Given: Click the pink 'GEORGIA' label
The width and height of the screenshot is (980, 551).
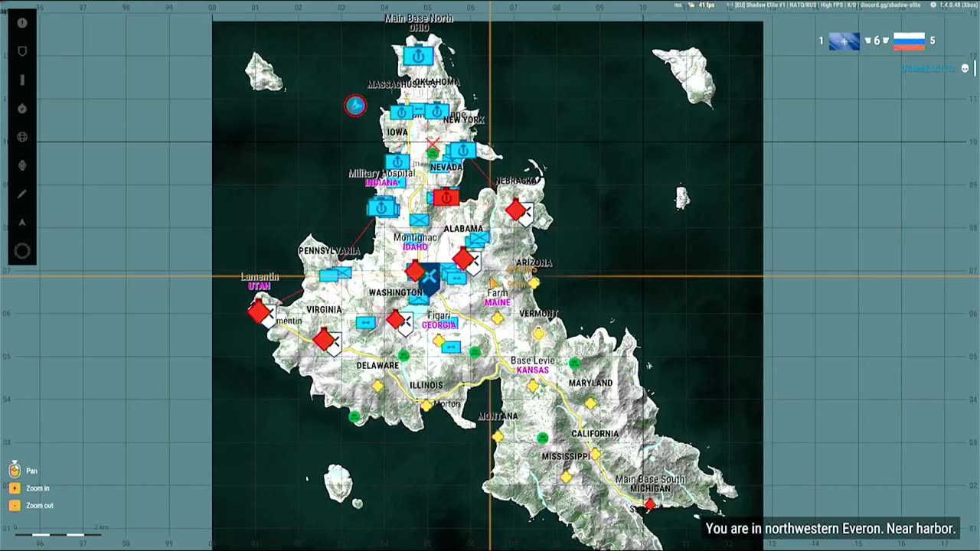Looking at the screenshot, I should (x=439, y=325).
